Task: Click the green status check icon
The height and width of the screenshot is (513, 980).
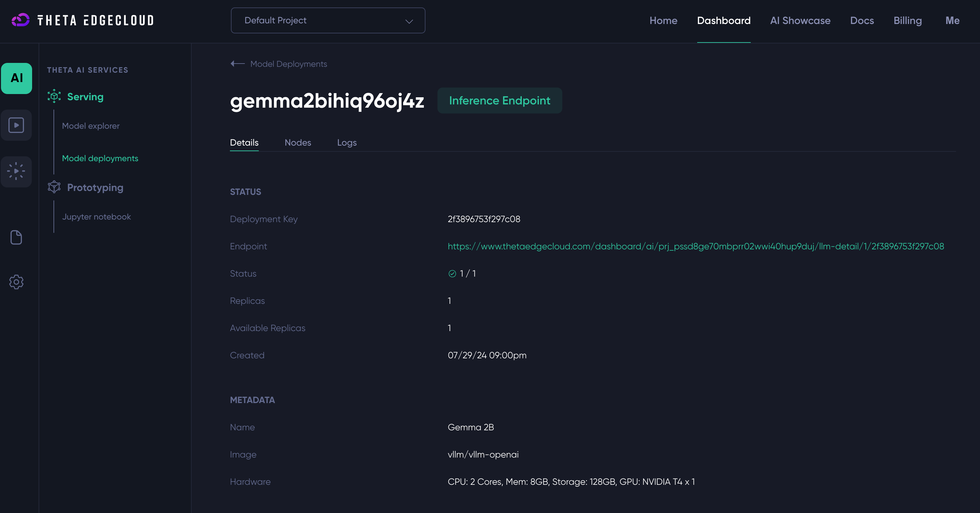Action: pos(452,273)
